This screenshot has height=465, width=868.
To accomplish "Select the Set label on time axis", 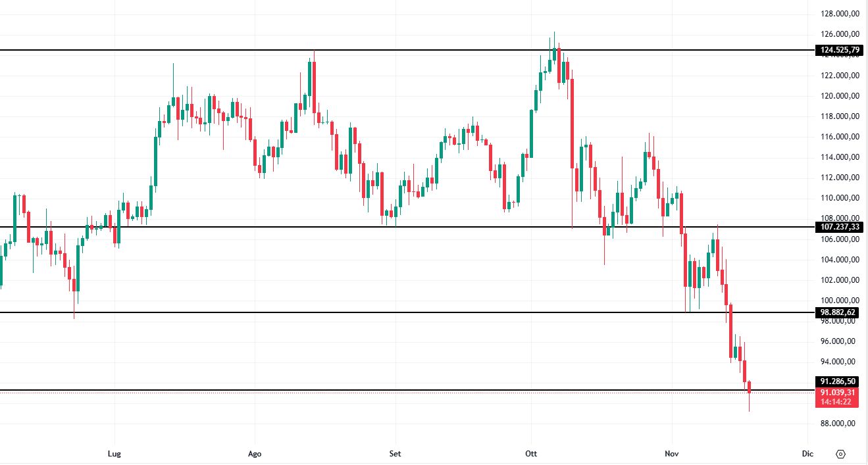I will pos(395,454).
